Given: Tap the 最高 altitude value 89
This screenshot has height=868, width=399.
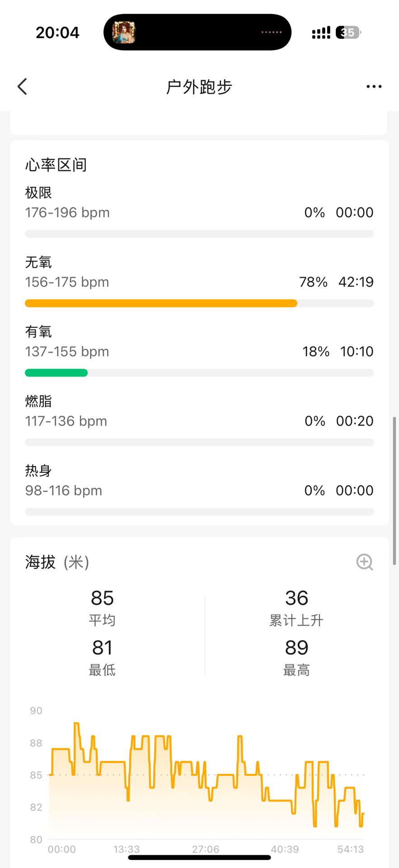Looking at the screenshot, I should coord(296,648).
